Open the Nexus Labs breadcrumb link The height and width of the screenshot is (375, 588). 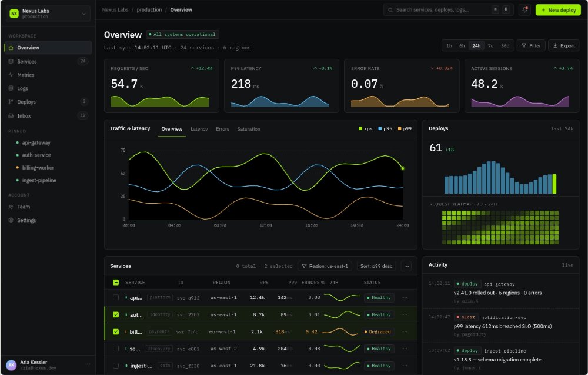pos(115,10)
